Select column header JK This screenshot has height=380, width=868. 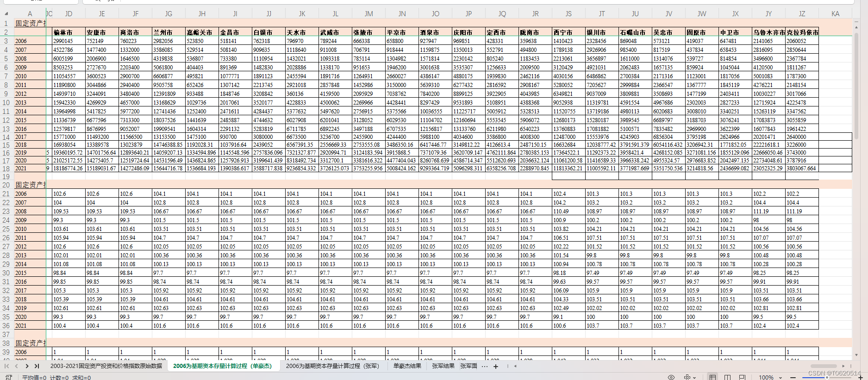click(302, 13)
